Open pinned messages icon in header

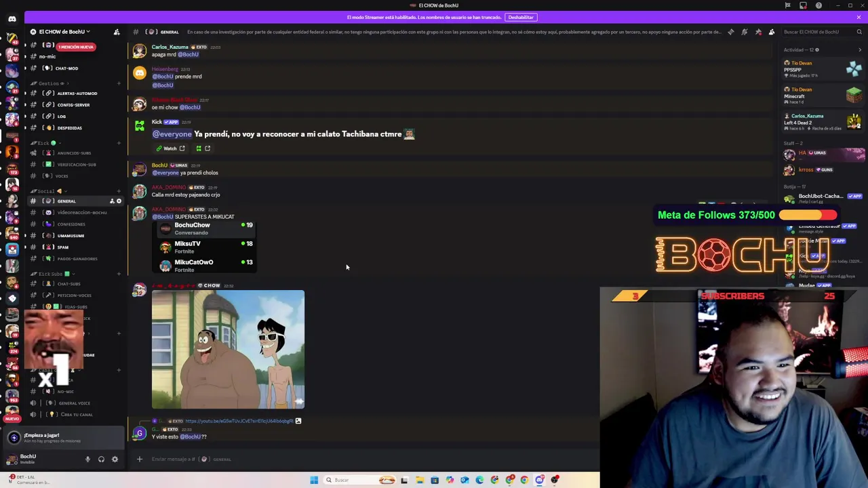coord(758,32)
